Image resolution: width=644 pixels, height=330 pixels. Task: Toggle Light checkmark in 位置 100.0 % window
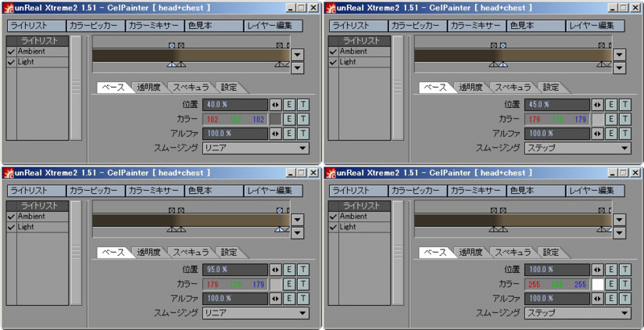pyautogui.click(x=333, y=228)
